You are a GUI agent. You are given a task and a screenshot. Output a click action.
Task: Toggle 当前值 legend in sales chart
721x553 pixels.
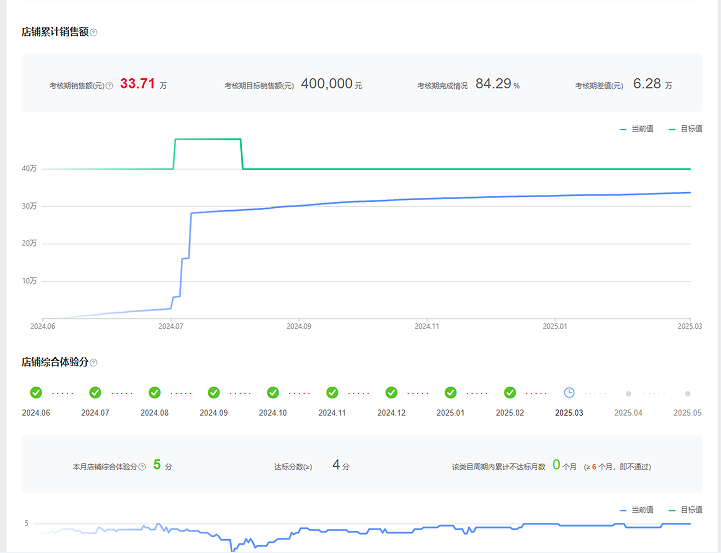pos(636,129)
